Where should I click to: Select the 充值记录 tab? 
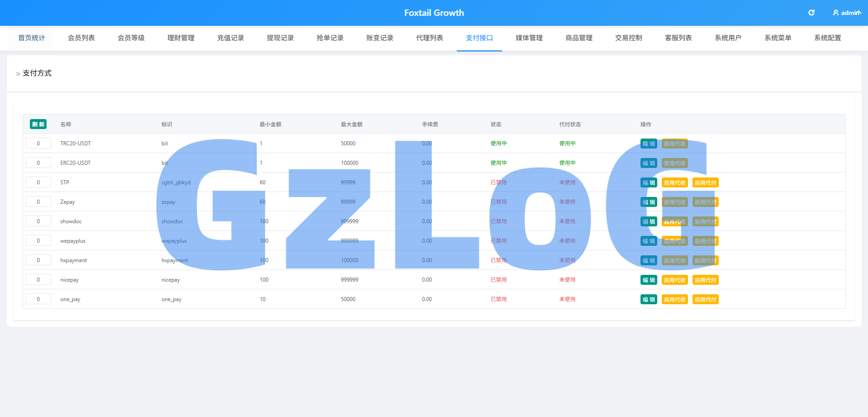pyautogui.click(x=231, y=38)
